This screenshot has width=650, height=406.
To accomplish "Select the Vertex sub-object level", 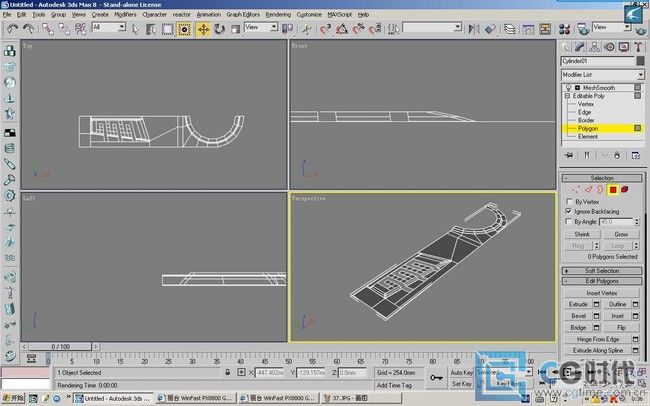I will pyautogui.click(x=586, y=104).
